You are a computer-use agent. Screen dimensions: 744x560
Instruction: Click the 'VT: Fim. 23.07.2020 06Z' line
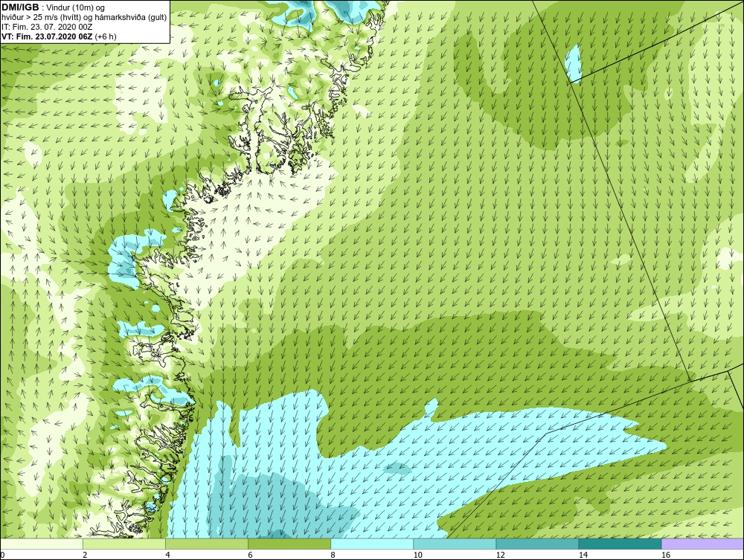[x=48, y=36]
